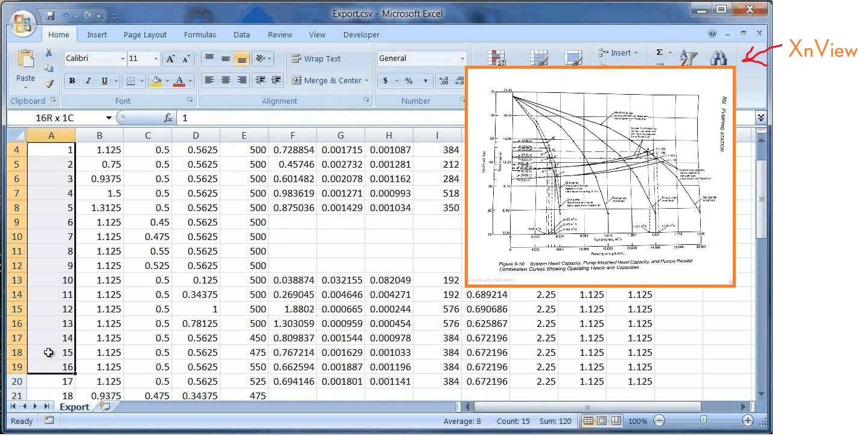Switch to the Formulas ribbon tab
The image size is (868, 436).
click(200, 35)
